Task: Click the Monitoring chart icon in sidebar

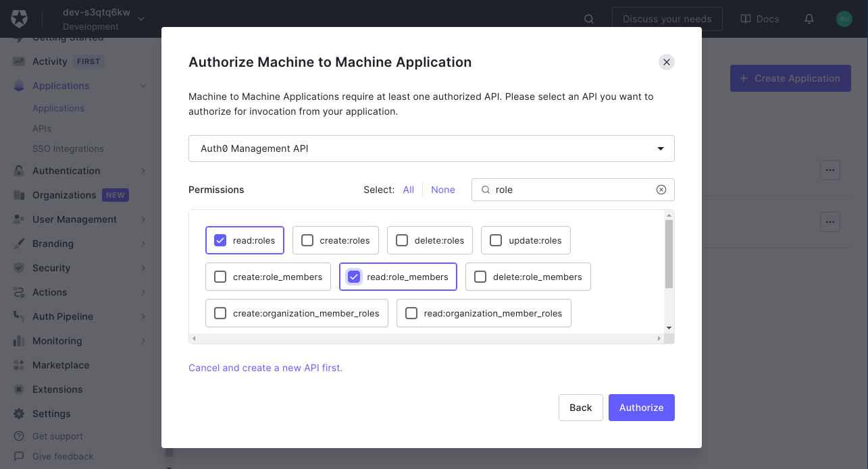Action: 18,341
